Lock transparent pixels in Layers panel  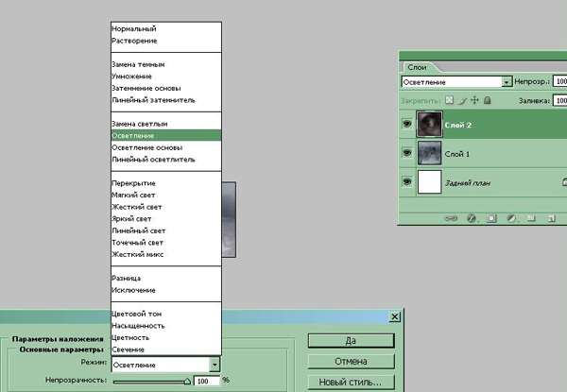click(x=449, y=100)
